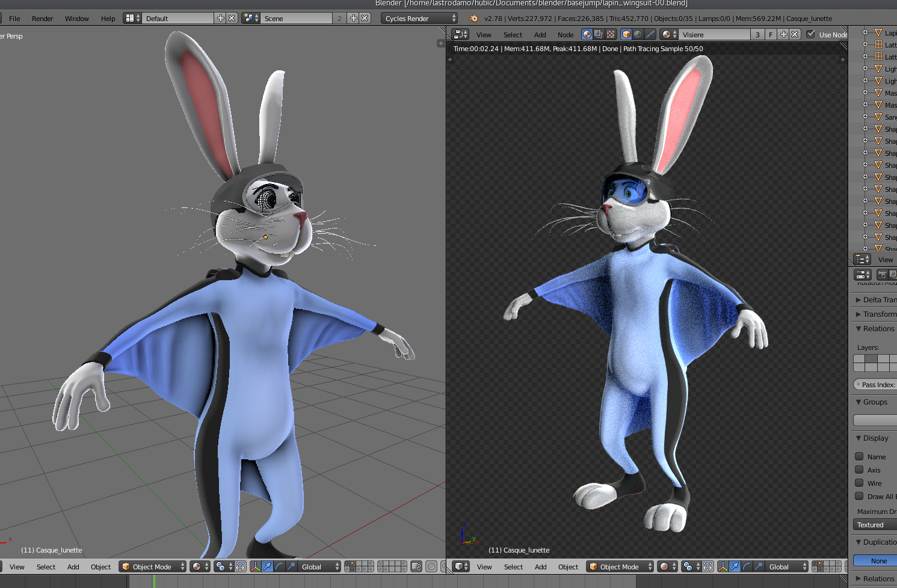This screenshot has width=897, height=588.
Task: Open Object Mode dropdown in left viewport
Action: (x=153, y=566)
